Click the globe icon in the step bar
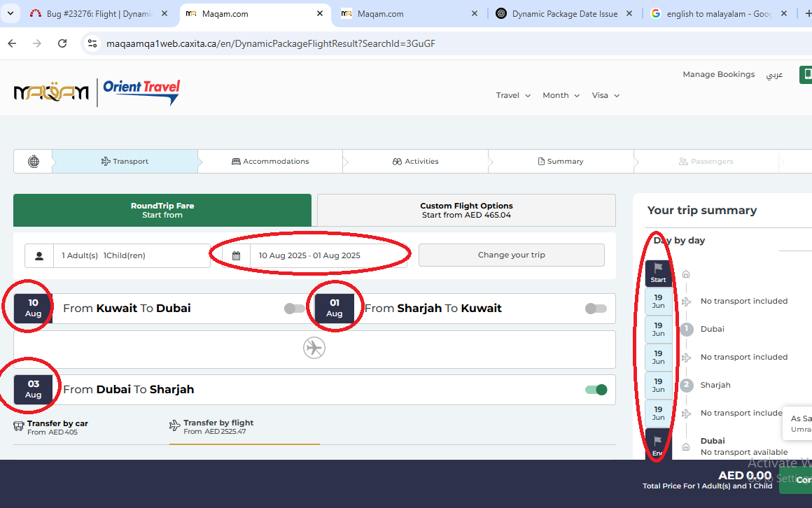Image resolution: width=812 pixels, height=508 pixels. (x=34, y=162)
